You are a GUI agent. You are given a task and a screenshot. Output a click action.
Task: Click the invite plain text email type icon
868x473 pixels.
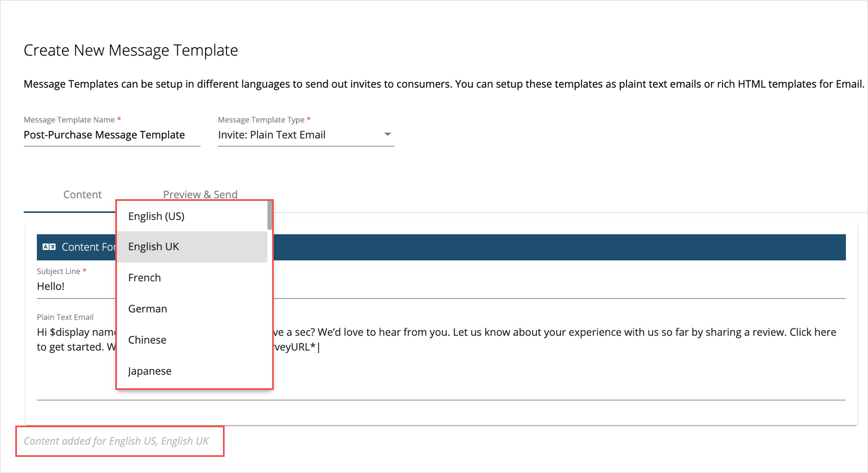click(387, 134)
